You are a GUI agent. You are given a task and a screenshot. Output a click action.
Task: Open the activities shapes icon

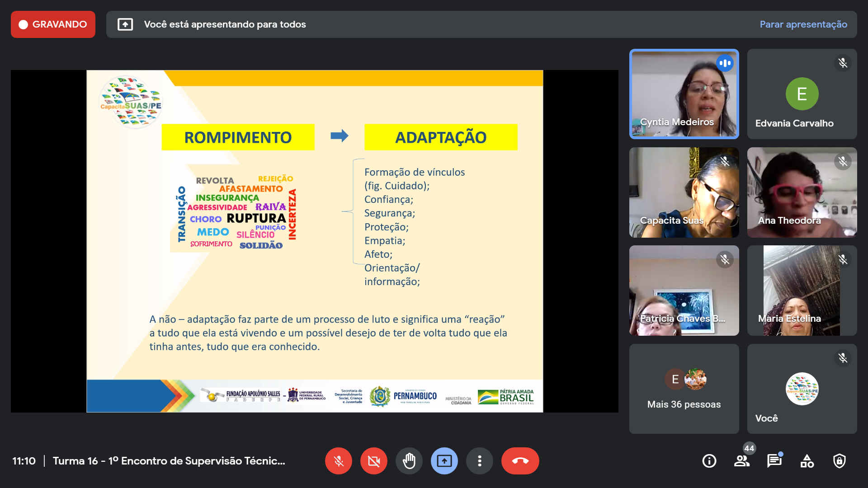tap(807, 461)
